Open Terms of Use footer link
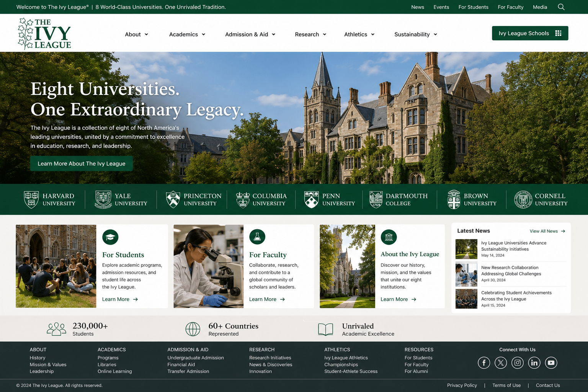The width and height of the screenshot is (588, 392). (506, 385)
